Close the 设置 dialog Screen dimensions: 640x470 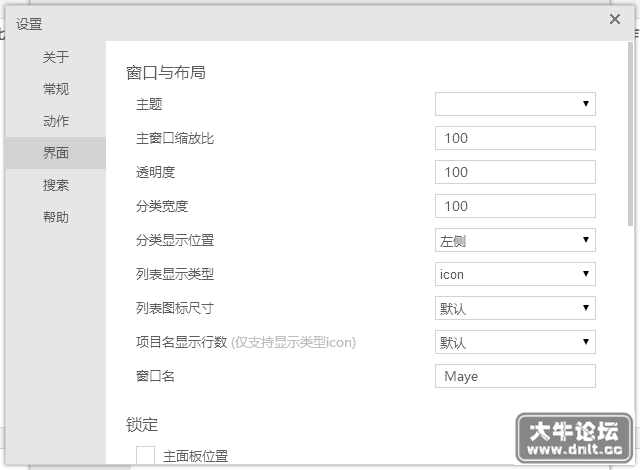[615, 19]
